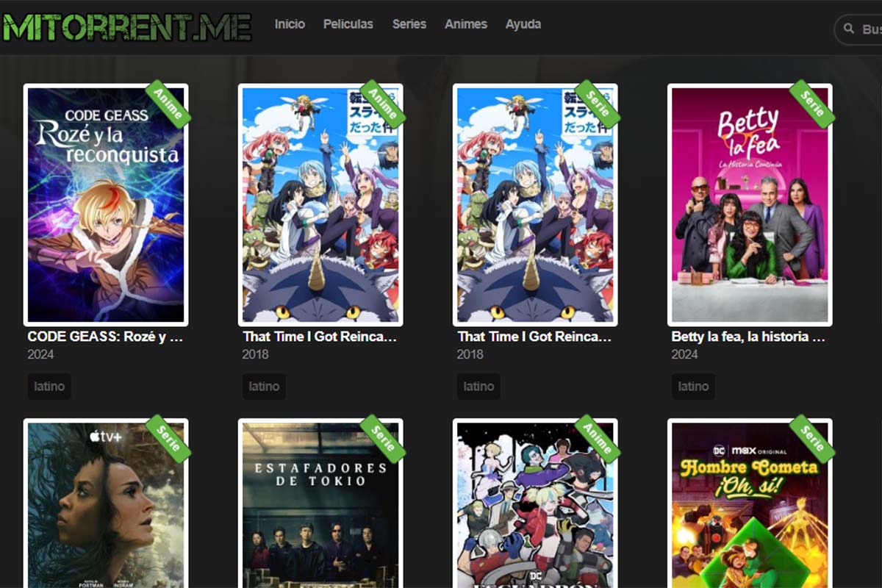Click into the search input field
The width and height of the screenshot is (882, 588).
pyautogui.click(x=858, y=29)
